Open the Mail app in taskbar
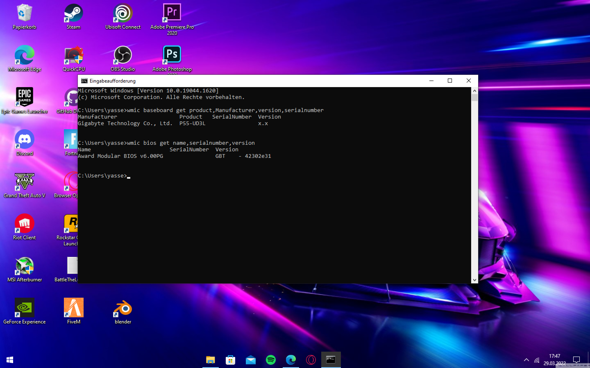The image size is (590, 368). [x=251, y=360]
